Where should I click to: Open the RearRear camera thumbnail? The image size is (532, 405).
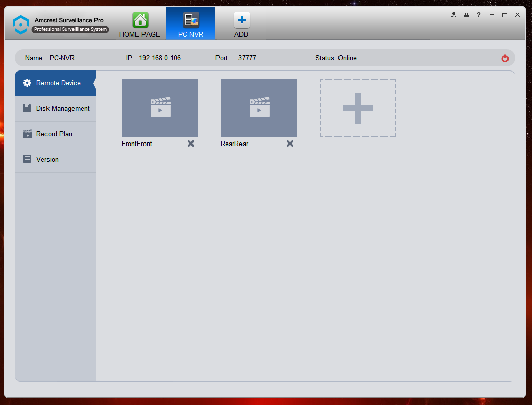259,108
